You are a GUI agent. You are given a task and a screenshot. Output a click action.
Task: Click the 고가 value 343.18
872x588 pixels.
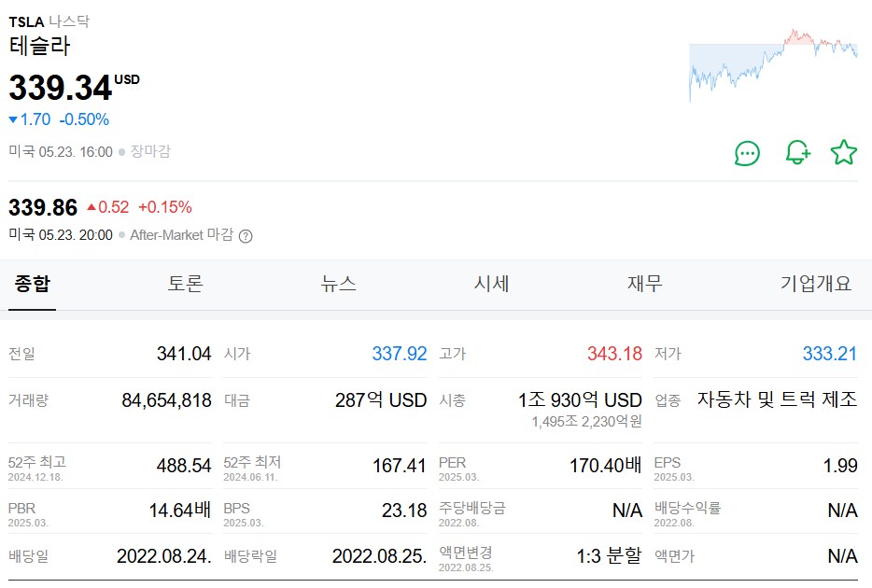(614, 354)
